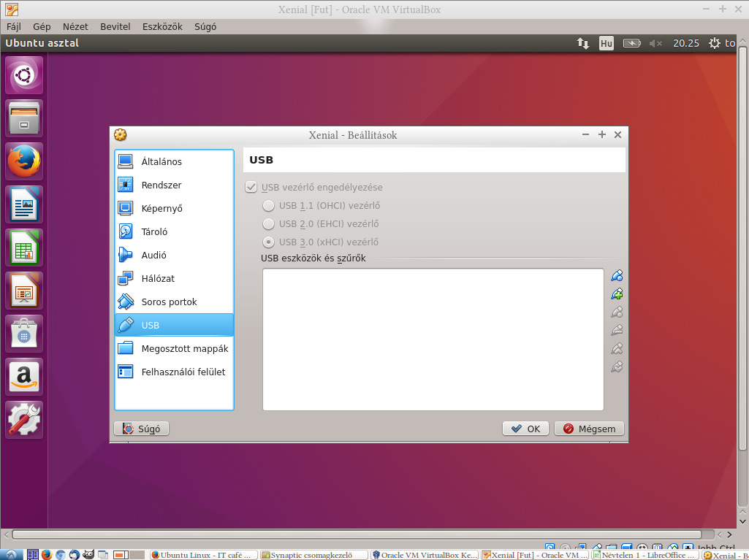Click the add empty USB filter icon

click(617, 275)
